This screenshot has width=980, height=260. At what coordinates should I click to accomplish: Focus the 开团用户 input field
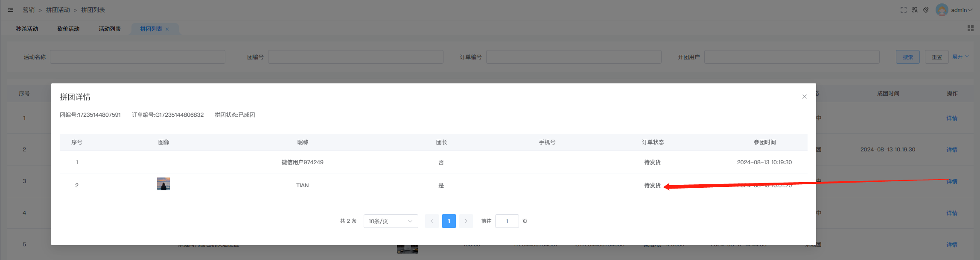click(x=792, y=57)
